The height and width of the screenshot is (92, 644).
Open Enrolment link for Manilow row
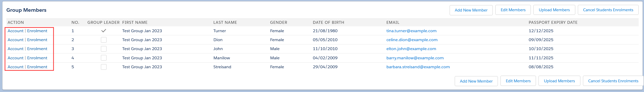click(x=37, y=58)
